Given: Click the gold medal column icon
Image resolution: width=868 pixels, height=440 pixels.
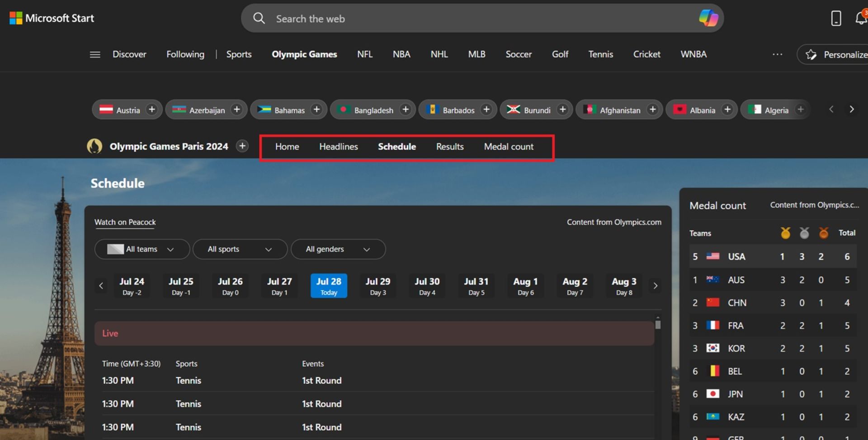Looking at the screenshot, I should [785, 233].
